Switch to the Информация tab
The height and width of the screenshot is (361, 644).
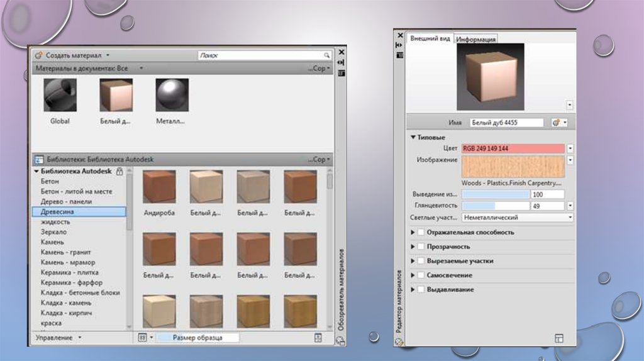click(x=476, y=39)
